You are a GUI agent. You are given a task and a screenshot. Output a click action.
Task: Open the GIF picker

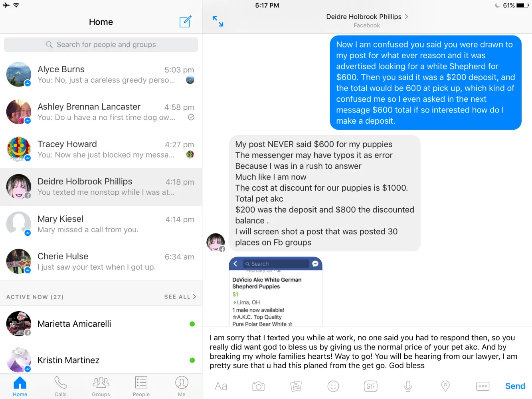tap(371, 386)
